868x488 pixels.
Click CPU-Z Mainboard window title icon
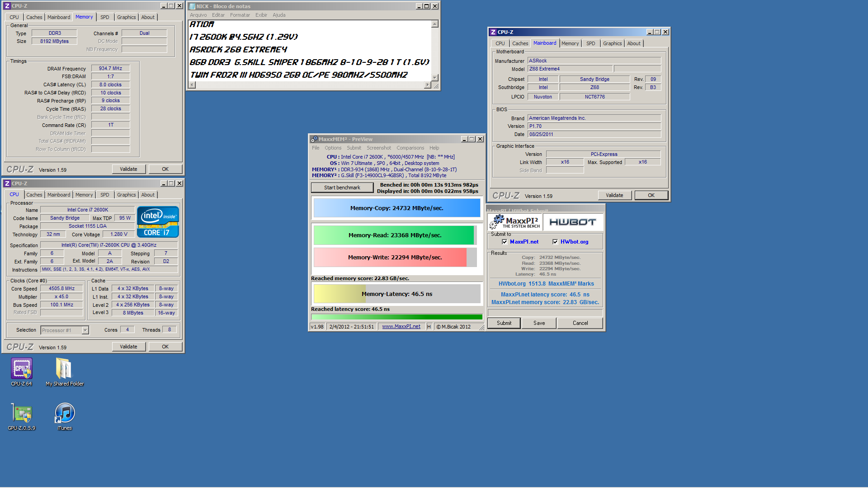pos(493,32)
